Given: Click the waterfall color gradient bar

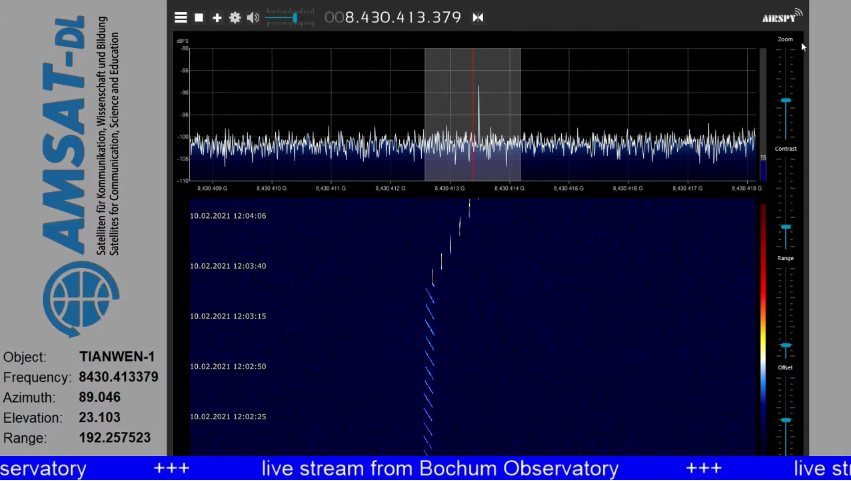Looking at the screenshot, I should 763,320.
